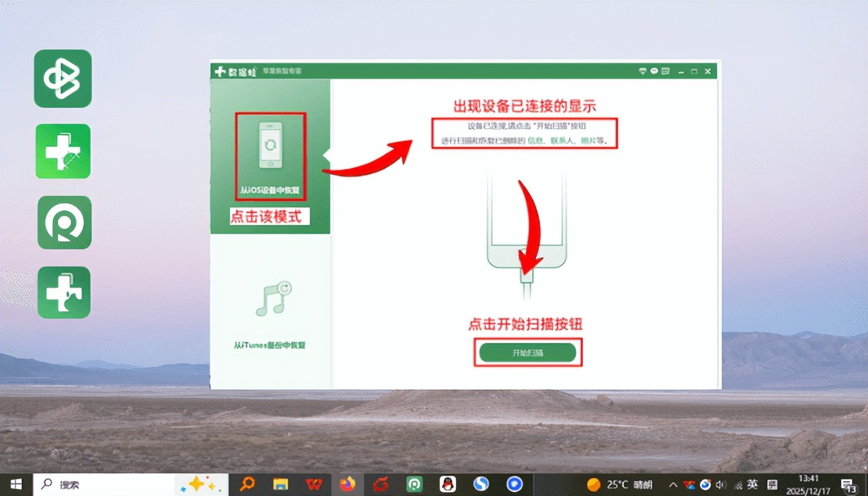The height and width of the screenshot is (496, 868).
Task: Switch the 英 input method indicator
Action: pyautogui.click(x=752, y=484)
